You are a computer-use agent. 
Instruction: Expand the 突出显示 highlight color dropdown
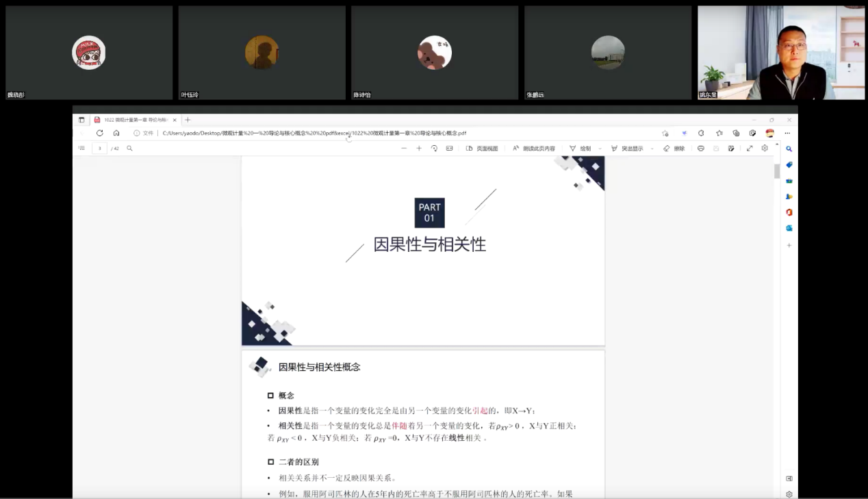tap(652, 148)
